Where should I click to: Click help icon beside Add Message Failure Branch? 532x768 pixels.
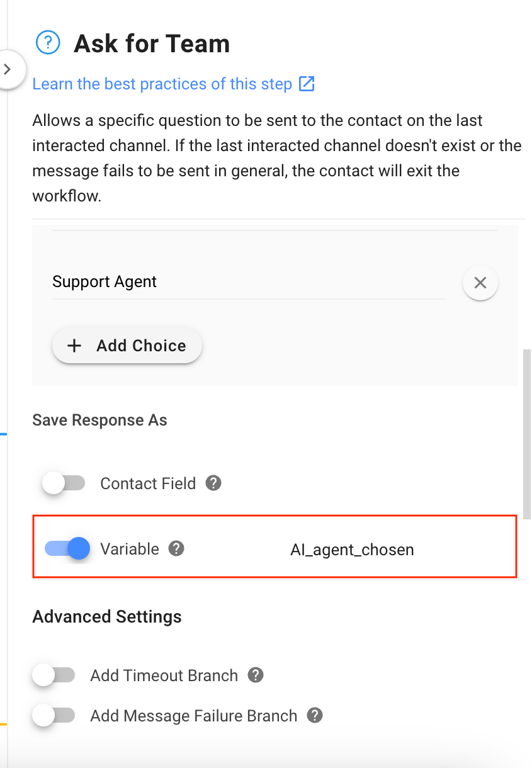click(314, 716)
